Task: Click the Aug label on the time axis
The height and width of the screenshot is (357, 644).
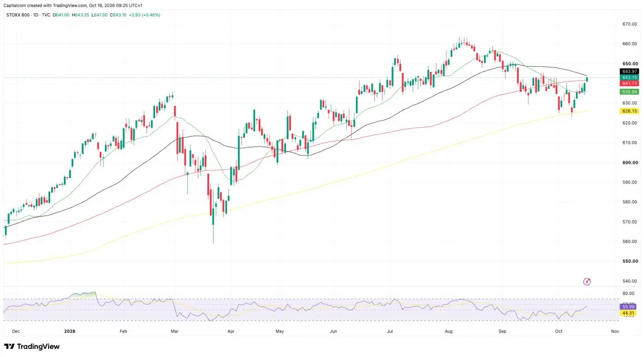Action: (x=448, y=331)
